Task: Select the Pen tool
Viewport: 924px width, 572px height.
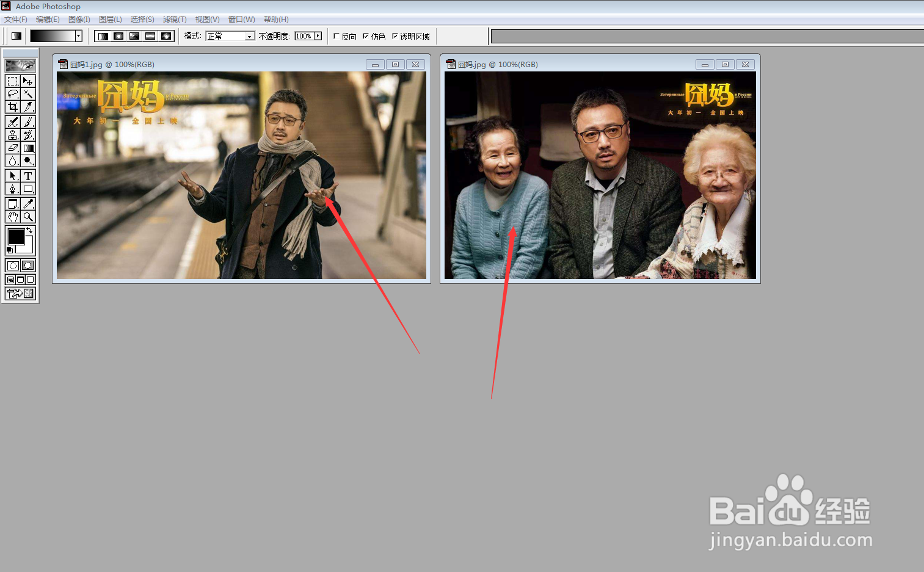Action: [13, 189]
